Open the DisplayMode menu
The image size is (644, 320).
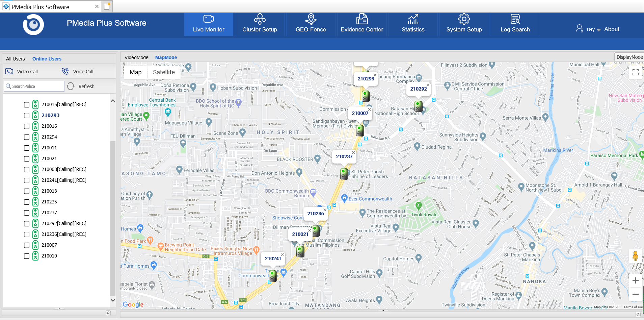point(629,57)
